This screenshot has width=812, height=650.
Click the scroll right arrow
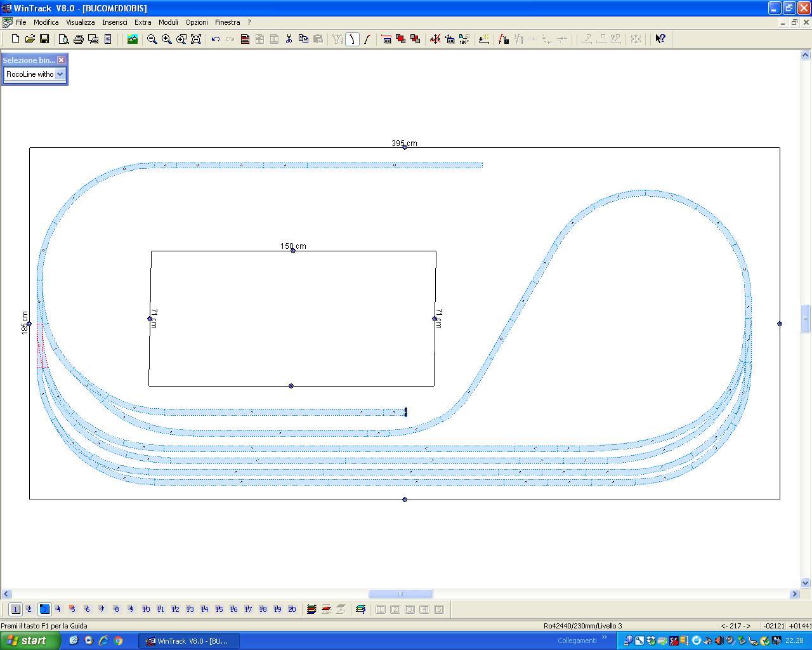tap(794, 594)
